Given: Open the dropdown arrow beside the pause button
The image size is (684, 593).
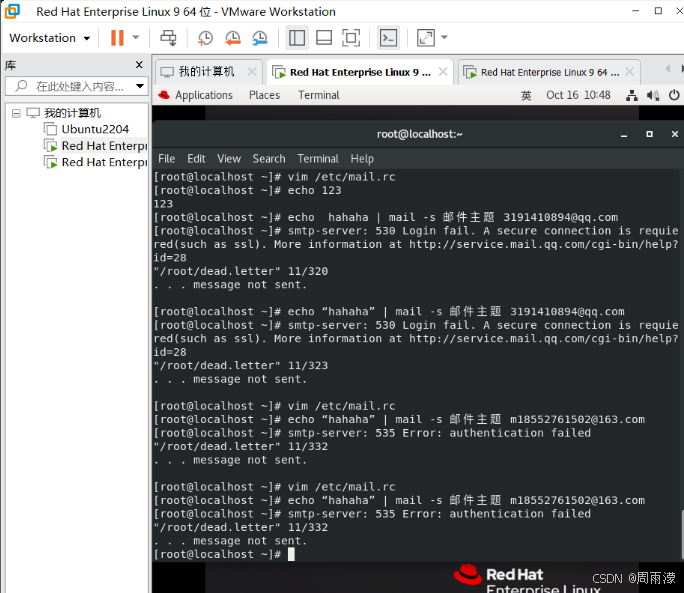Looking at the screenshot, I should [x=136, y=38].
